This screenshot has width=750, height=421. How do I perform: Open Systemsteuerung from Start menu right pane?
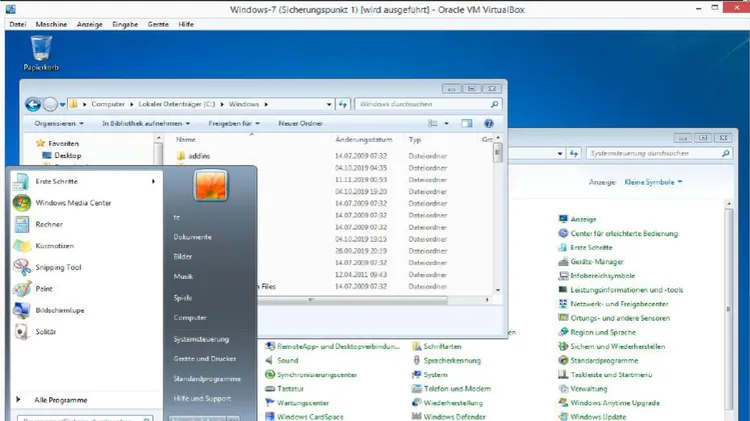point(201,339)
